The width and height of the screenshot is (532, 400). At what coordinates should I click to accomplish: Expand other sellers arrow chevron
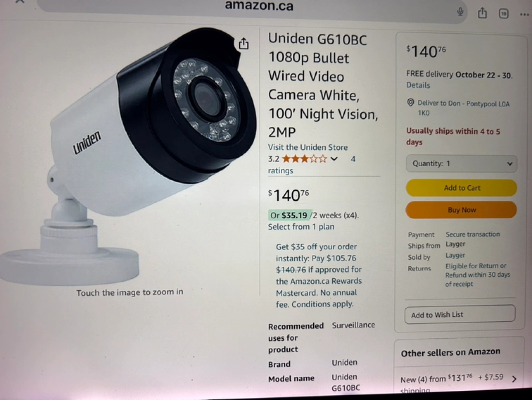[514, 379]
